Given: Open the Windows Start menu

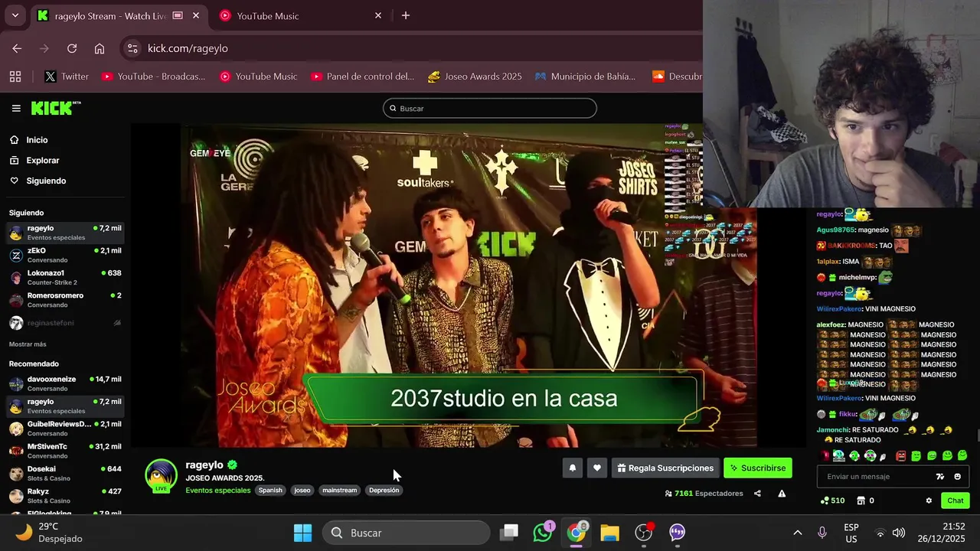Looking at the screenshot, I should pos(302,533).
